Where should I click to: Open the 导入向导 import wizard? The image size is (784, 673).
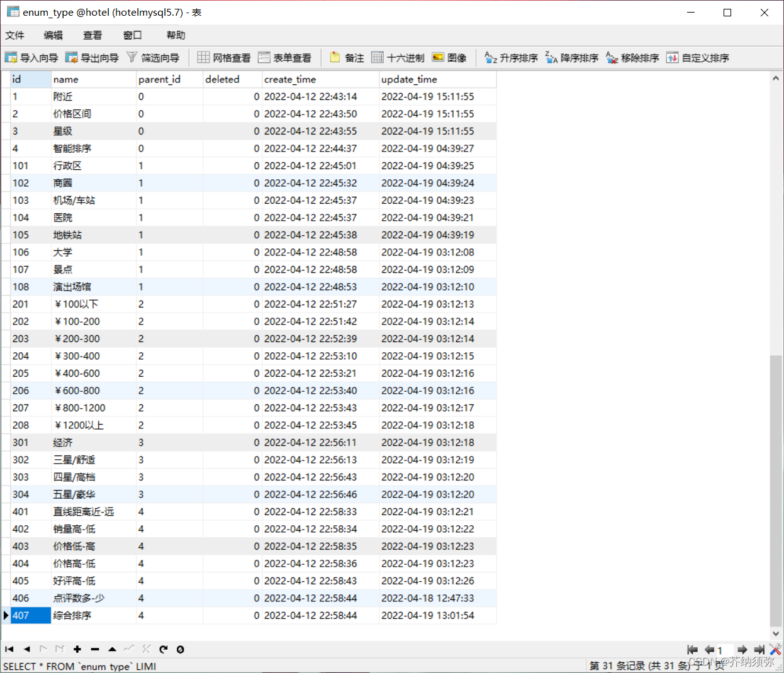point(31,58)
